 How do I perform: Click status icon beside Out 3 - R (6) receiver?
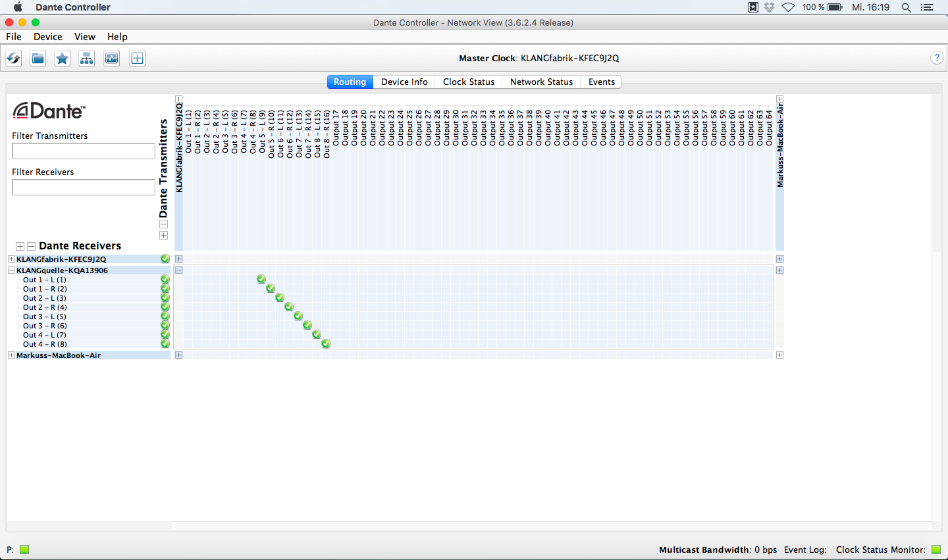pyautogui.click(x=165, y=326)
